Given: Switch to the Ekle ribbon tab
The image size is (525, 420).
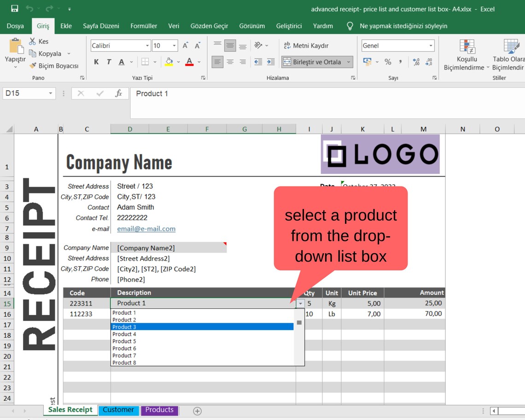Looking at the screenshot, I should click(66, 26).
